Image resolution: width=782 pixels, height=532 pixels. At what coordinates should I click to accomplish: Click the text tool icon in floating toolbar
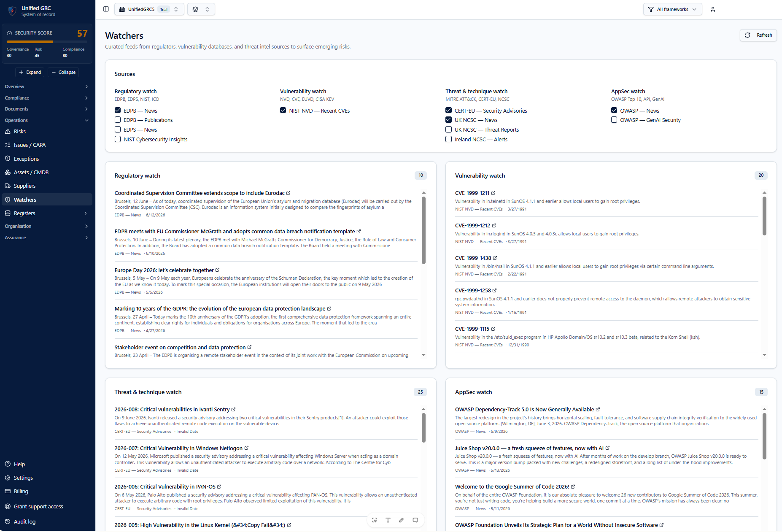pyautogui.click(x=388, y=520)
